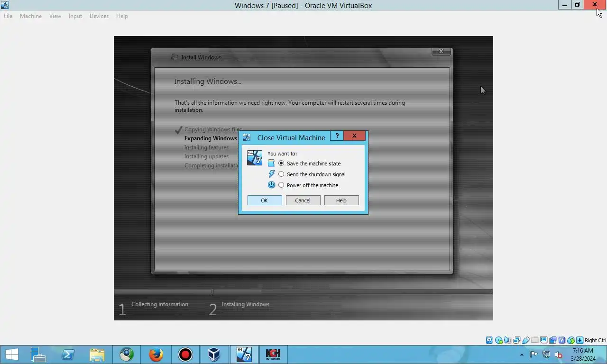Click the muted volume tray icon
The height and width of the screenshot is (364, 607).
[x=559, y=354]
